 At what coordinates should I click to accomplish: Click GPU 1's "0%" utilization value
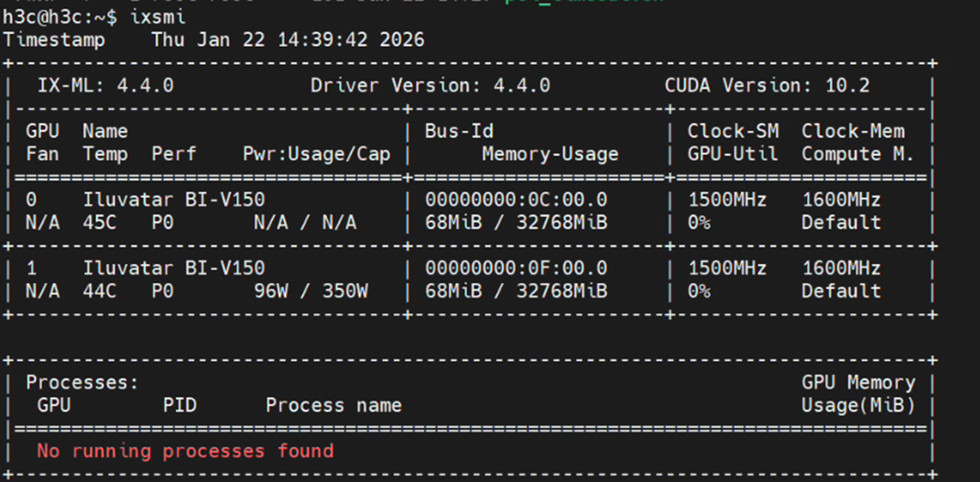pyautogui.click(x=699, y=291)
